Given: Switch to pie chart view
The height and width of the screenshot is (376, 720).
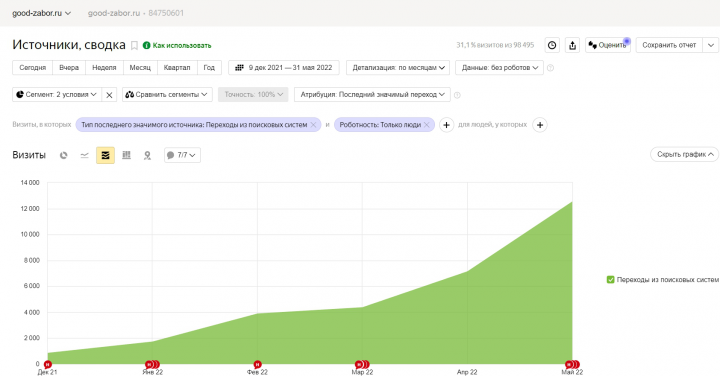Looking at the screenshot, I should (64, 155).
